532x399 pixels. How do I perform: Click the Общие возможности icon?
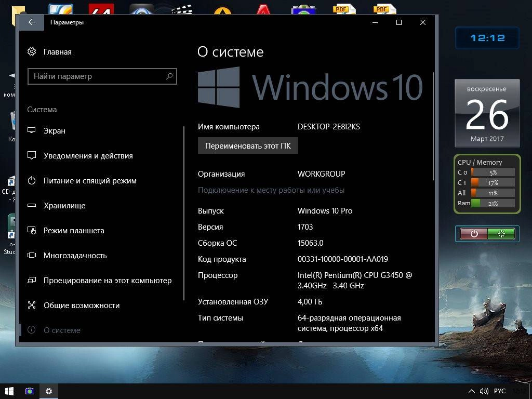[32, 305]
